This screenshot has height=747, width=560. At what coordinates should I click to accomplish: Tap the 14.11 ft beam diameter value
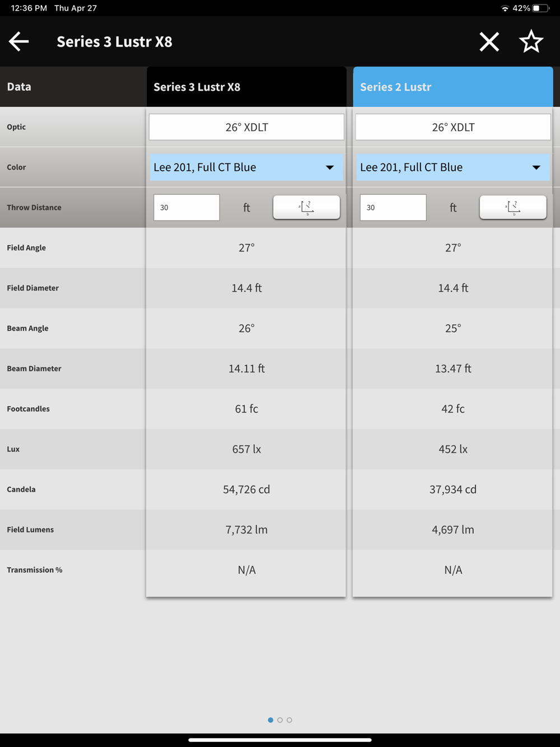click(x=246, y=368)
